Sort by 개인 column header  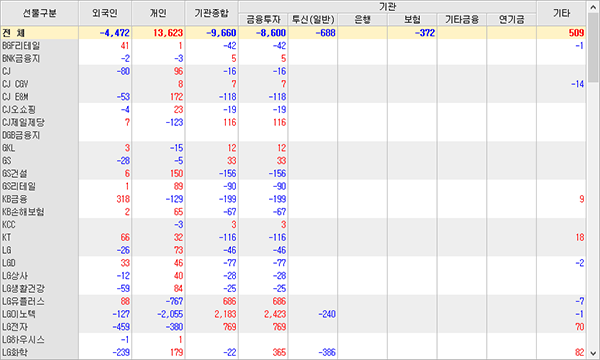(158, 13)
